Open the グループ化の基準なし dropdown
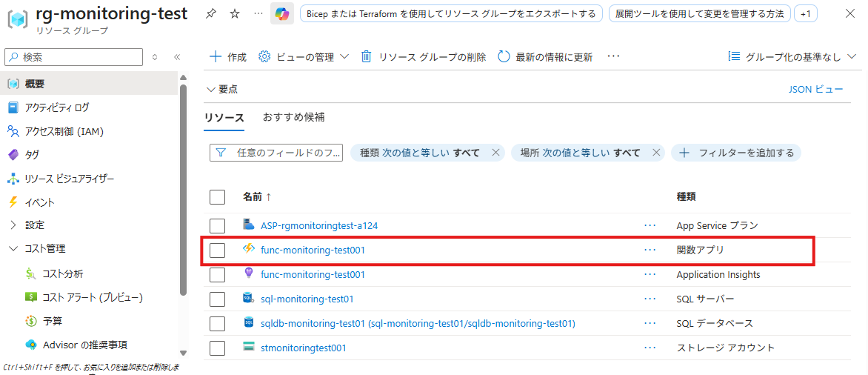 tap(792, 57)
